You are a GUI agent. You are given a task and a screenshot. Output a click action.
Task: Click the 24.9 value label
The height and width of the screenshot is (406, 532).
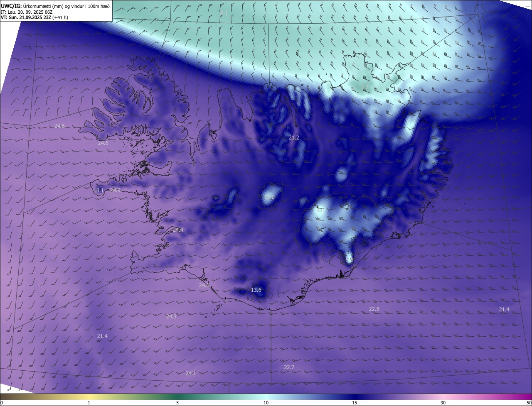pos(115,191)
